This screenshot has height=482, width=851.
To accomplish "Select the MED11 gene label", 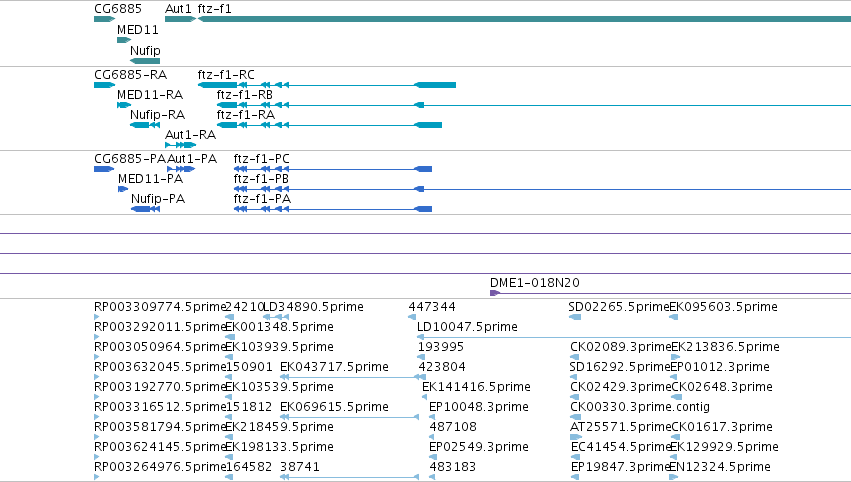I will (138, 30).
